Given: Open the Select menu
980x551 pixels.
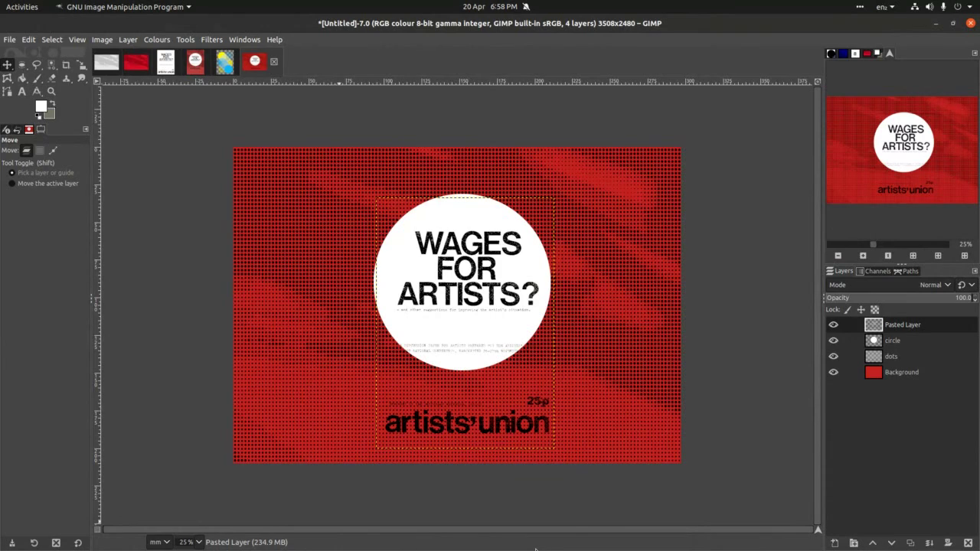Looking at the screenshot, I should 52,40.
